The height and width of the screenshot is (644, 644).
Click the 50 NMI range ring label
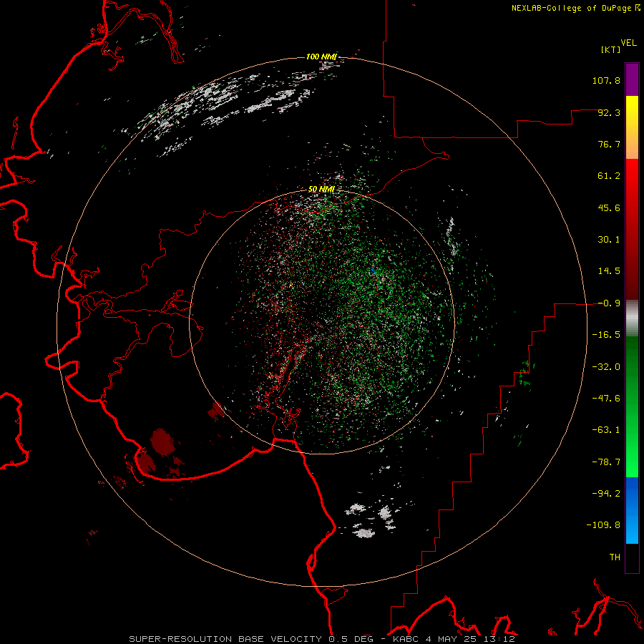(321, 190)
